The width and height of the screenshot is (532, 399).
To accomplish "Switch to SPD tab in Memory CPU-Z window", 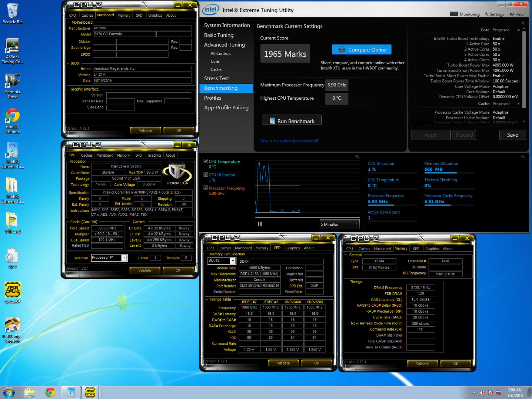I will point(416,249).
